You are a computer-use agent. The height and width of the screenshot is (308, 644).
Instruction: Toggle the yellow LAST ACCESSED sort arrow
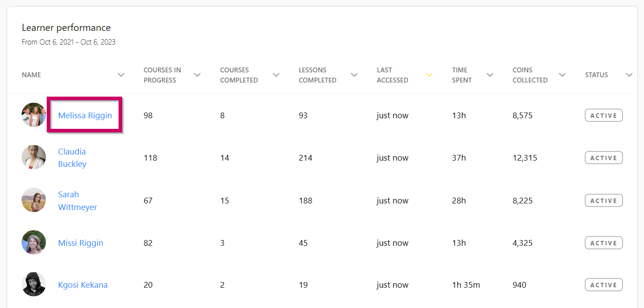[x=429, y=75]
